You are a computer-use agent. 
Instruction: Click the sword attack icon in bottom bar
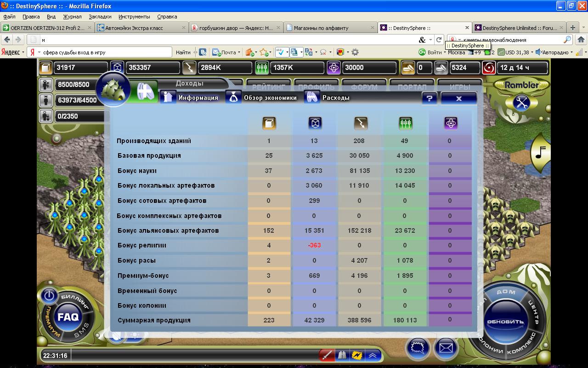[x=327, y=355]
